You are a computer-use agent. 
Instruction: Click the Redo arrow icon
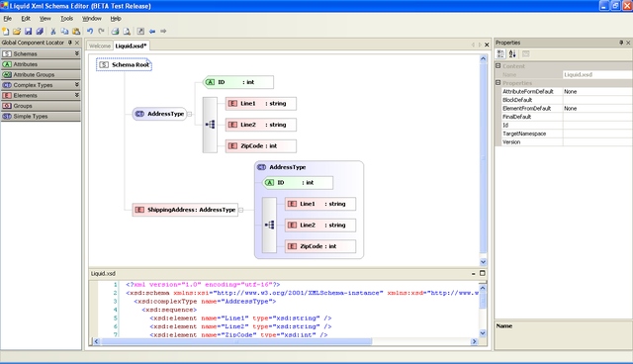pos(101,31)
